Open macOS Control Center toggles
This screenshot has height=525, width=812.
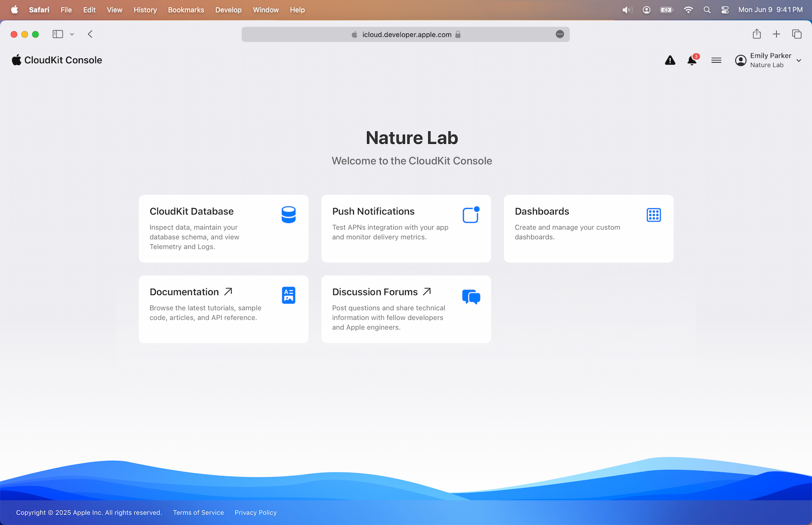tap(725, 10)
